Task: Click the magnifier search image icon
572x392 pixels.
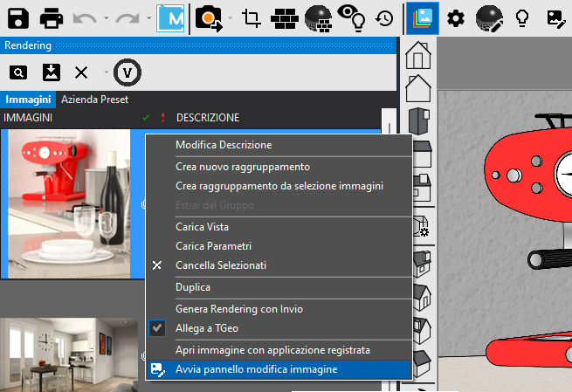Action: click(x=18, y=72)
